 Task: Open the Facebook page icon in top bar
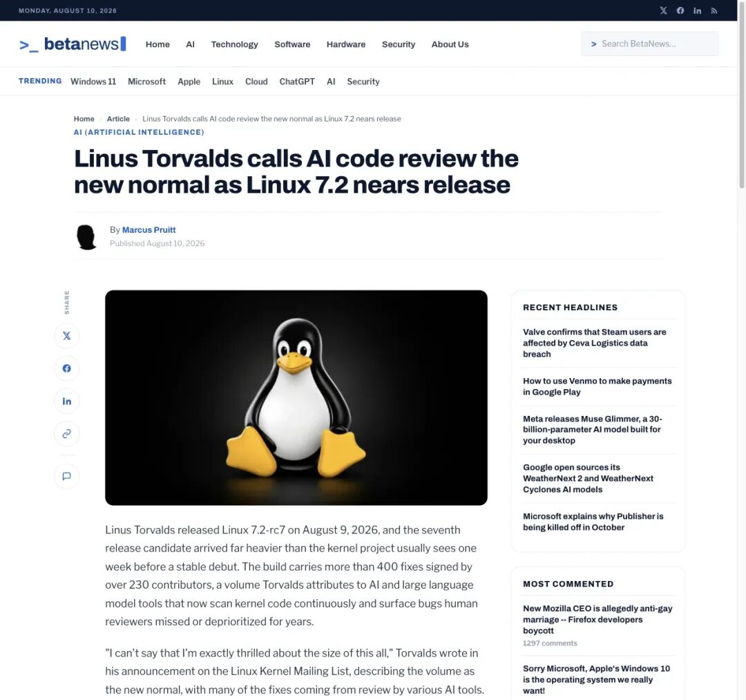680,10
